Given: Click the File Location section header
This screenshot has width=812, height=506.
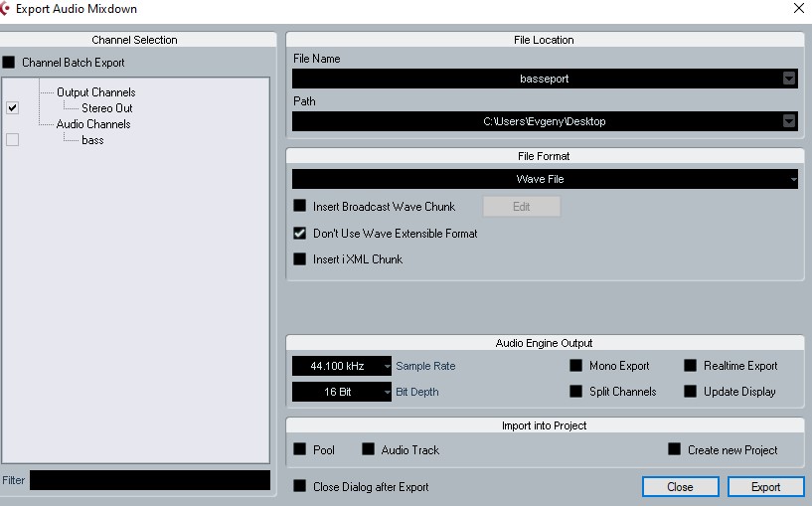Looking at the screenshot, I should [x=544, y=40].
